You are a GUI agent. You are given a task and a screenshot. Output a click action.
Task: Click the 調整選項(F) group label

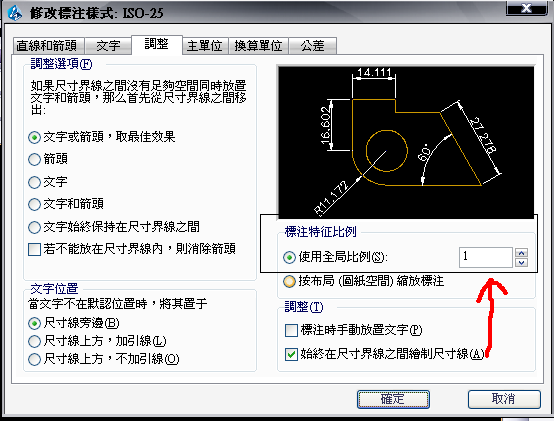click(61, 64)
